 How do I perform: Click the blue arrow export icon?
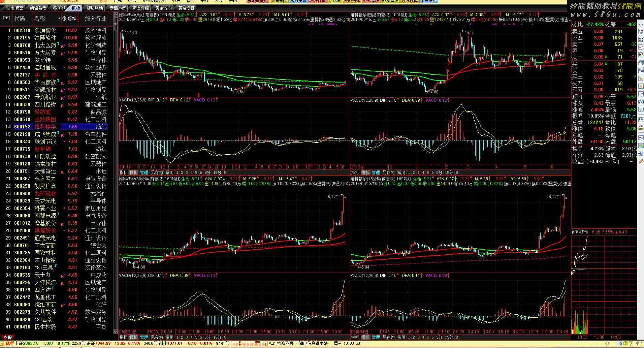[640, 153]
